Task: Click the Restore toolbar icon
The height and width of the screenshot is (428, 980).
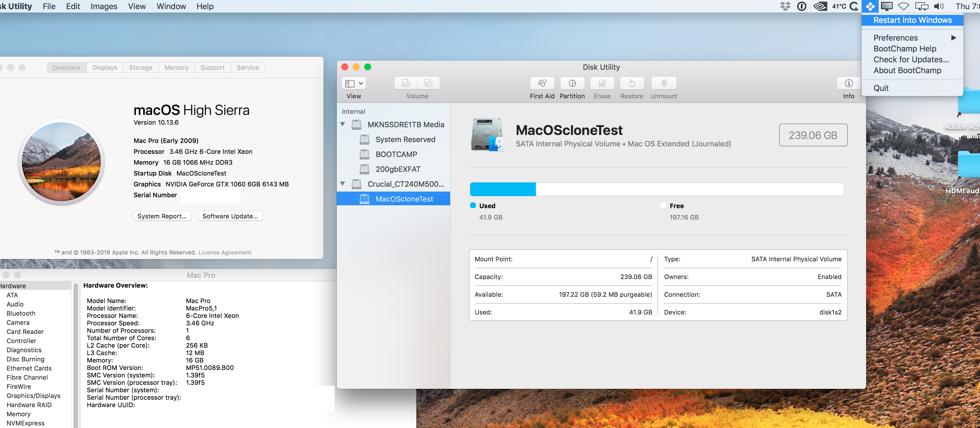Action: click(x=631, y=83)
